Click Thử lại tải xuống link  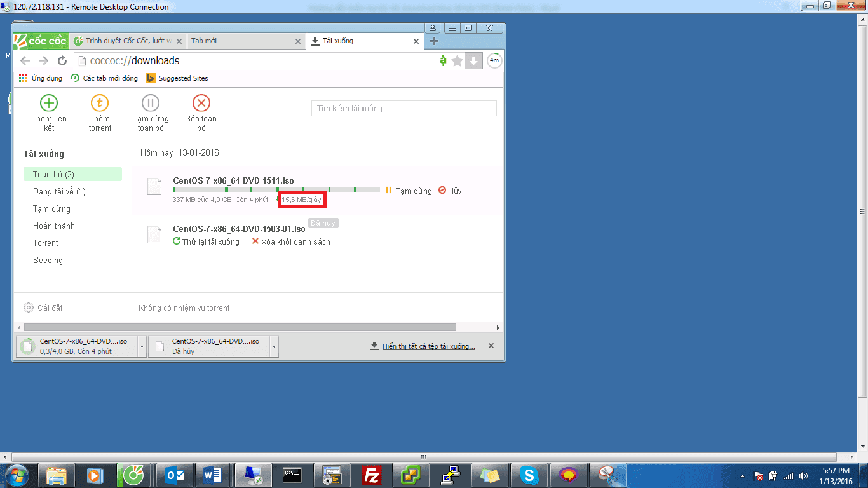[207, 241]
